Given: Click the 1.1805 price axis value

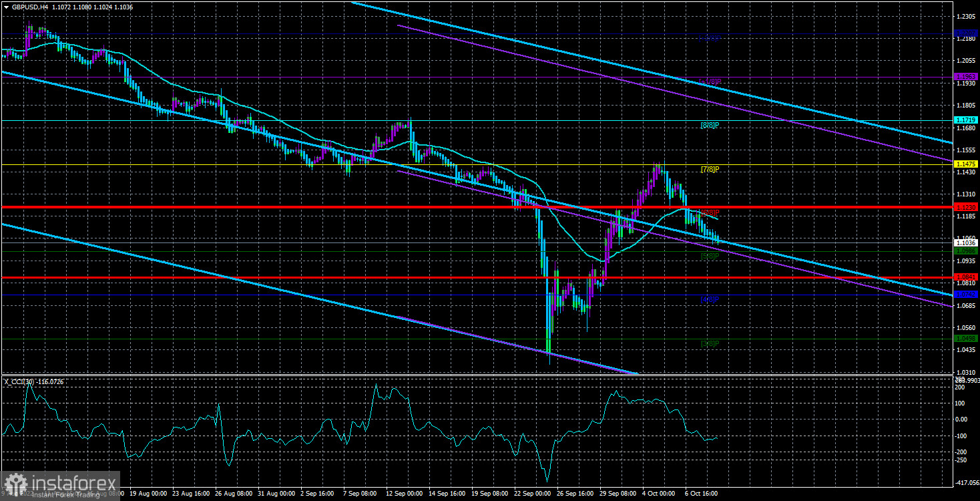Looking at the screenshot, I should coord(965,106).
